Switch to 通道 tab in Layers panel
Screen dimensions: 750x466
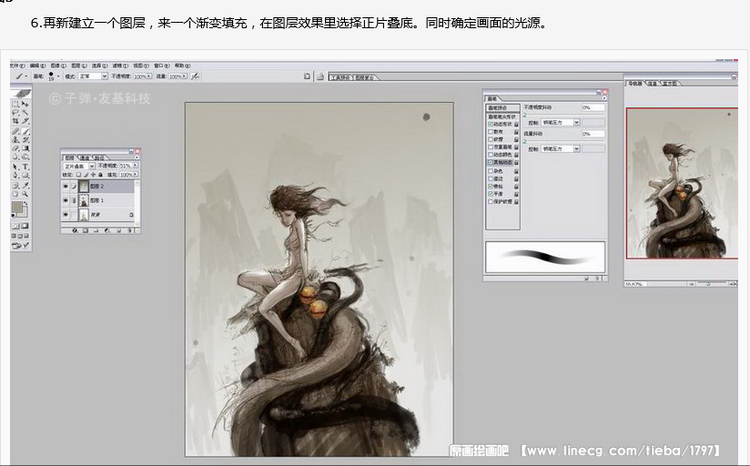tap(84, 158)
